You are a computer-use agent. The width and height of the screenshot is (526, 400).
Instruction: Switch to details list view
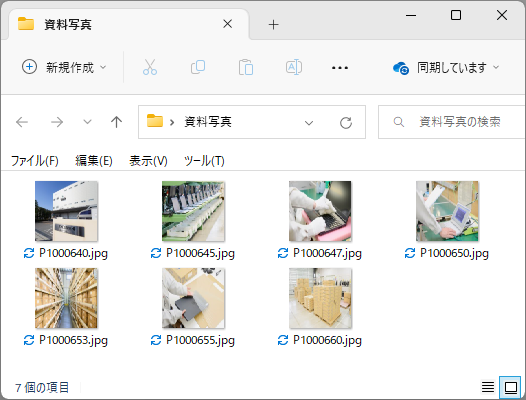488,387
